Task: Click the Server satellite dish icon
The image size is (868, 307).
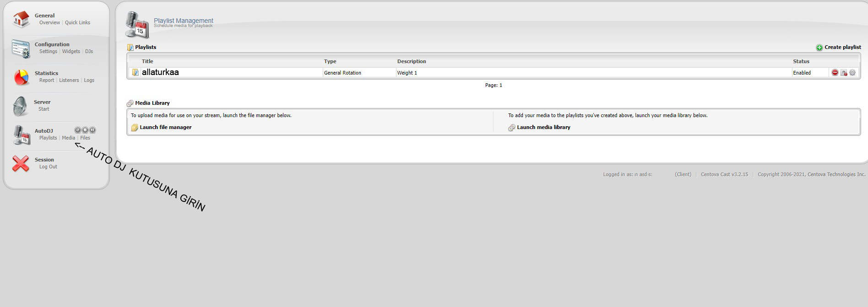Action: pyautogui.click(x=20, y=106)
